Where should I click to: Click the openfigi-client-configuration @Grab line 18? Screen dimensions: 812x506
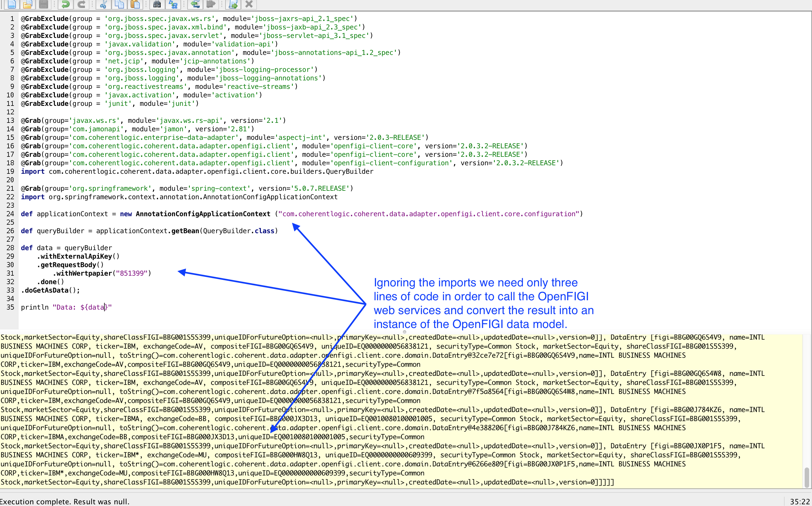(x=292, y=163)
